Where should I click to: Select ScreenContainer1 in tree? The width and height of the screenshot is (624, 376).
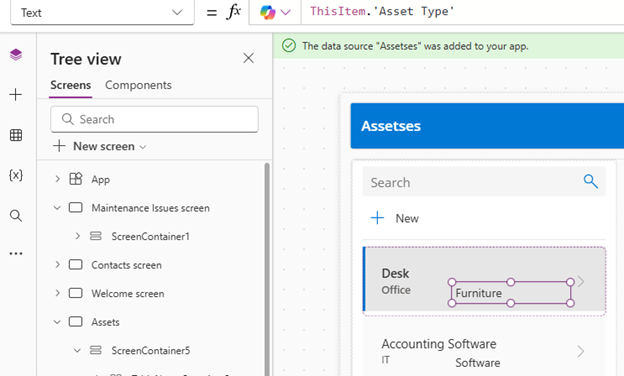[150, 237]
